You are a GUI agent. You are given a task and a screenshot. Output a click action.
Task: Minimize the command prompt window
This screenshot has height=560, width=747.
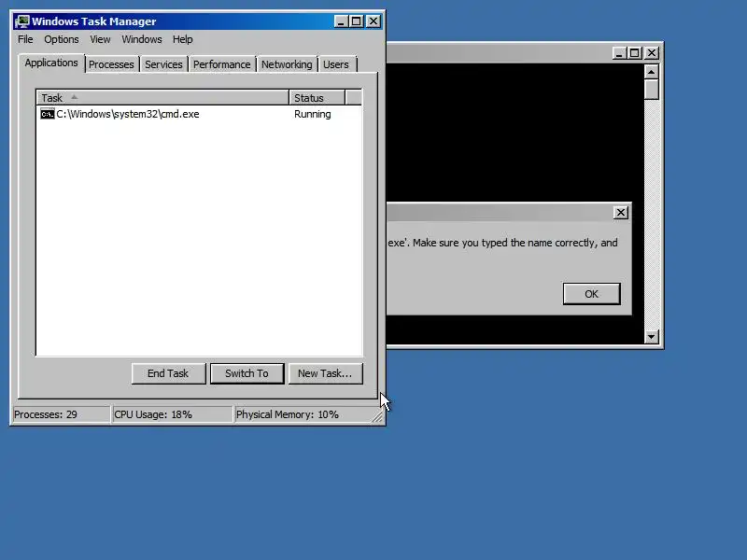619,53
